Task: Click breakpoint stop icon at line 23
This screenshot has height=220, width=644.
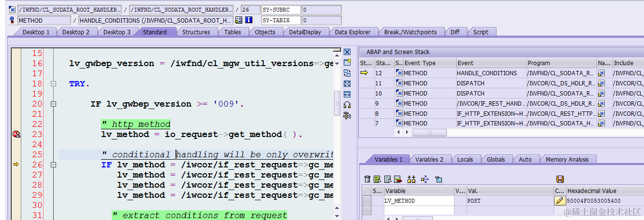Action: tap(16, 134)
